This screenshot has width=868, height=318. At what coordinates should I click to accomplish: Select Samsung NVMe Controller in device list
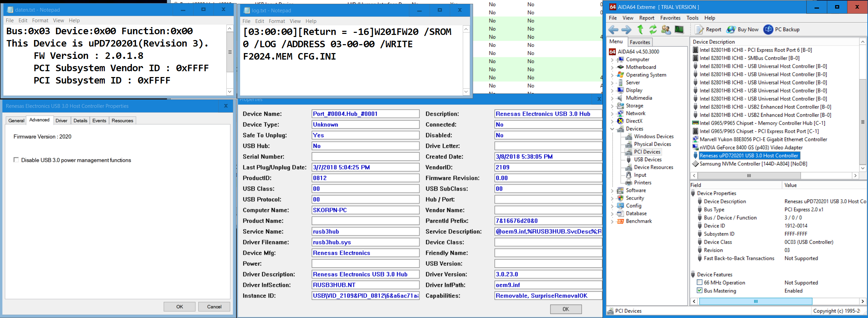click(753, 164)
